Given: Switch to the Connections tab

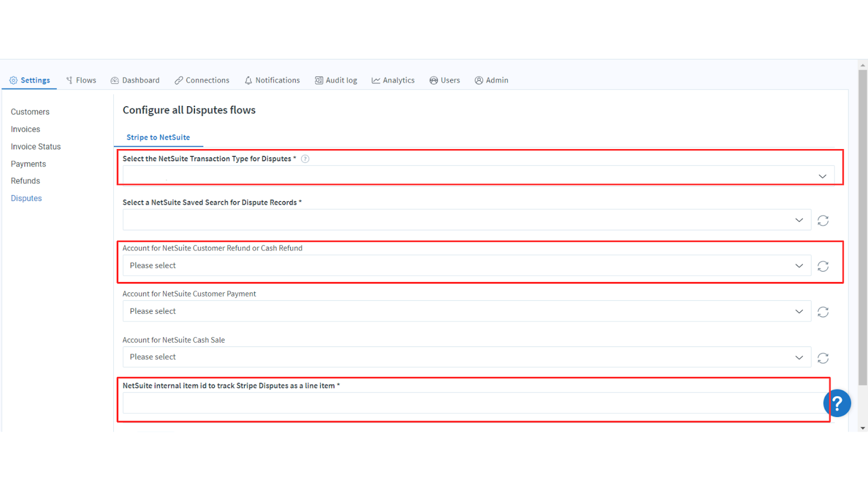Looking at the screenshot, I should coord(202,80).
